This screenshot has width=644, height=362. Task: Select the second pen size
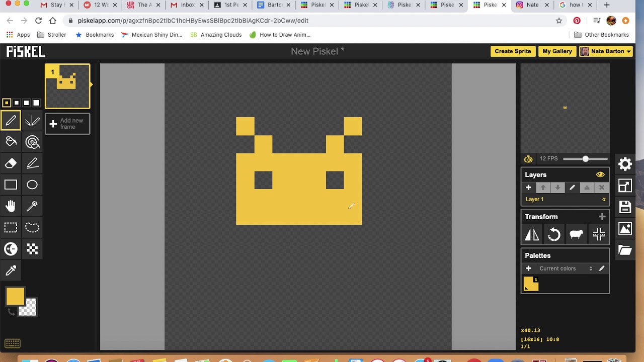17,103
